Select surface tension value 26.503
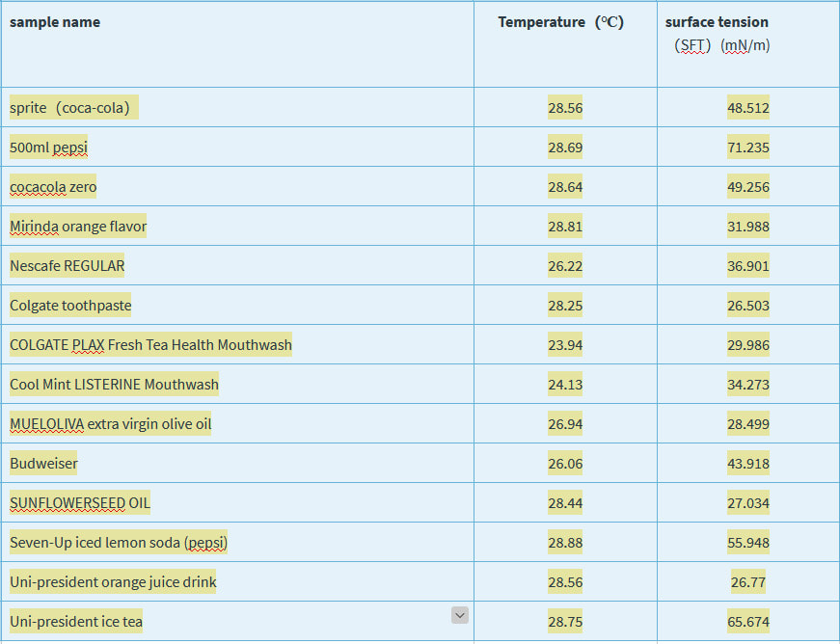This screenshot has height=644, width=840. tap(747, 306)
